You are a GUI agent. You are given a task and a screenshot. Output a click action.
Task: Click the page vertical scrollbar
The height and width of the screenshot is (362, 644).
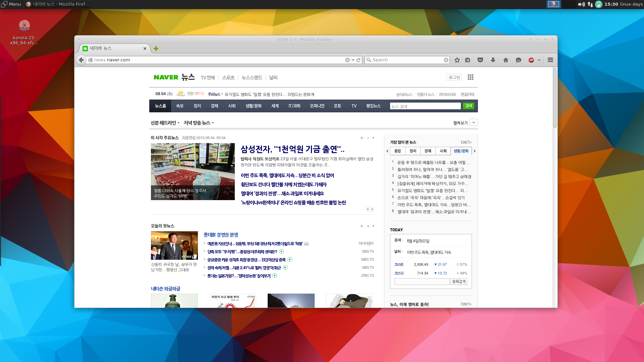click(555, 98)
